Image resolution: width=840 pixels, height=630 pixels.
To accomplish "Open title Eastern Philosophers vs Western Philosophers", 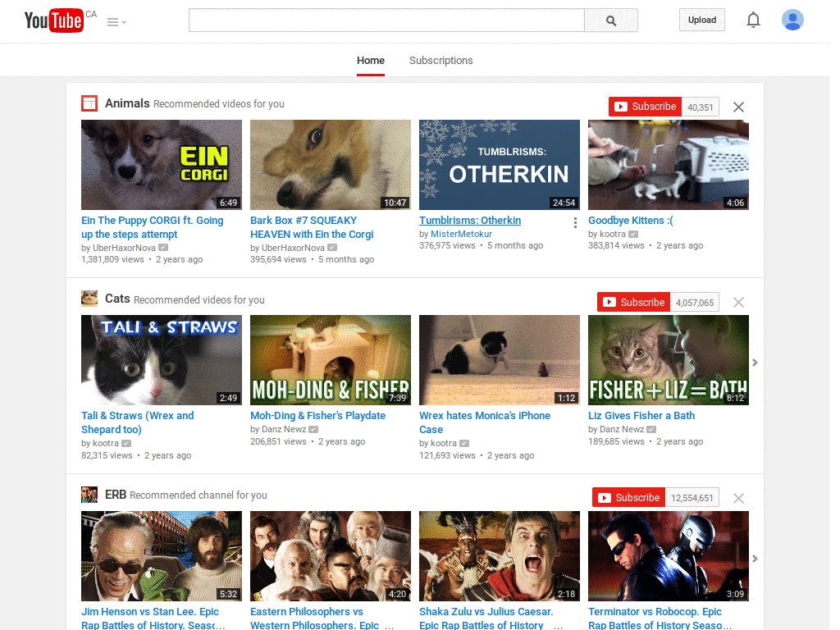I will pos(322,618).
